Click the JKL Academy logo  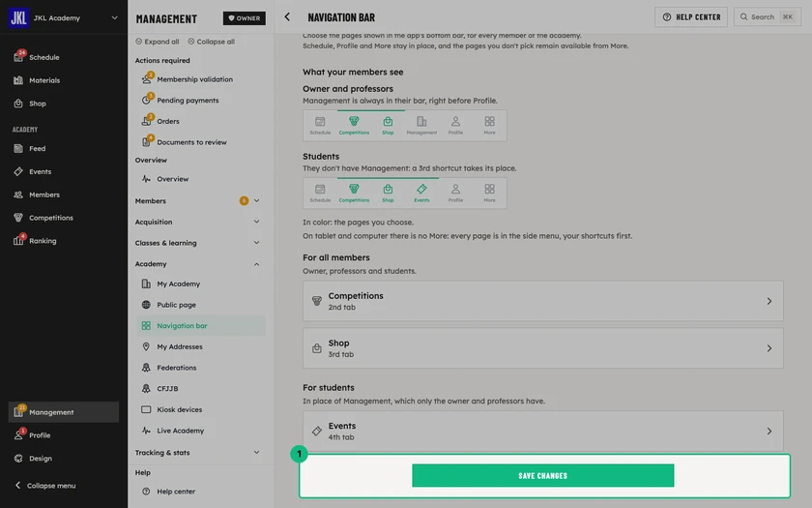coord(18,17)
